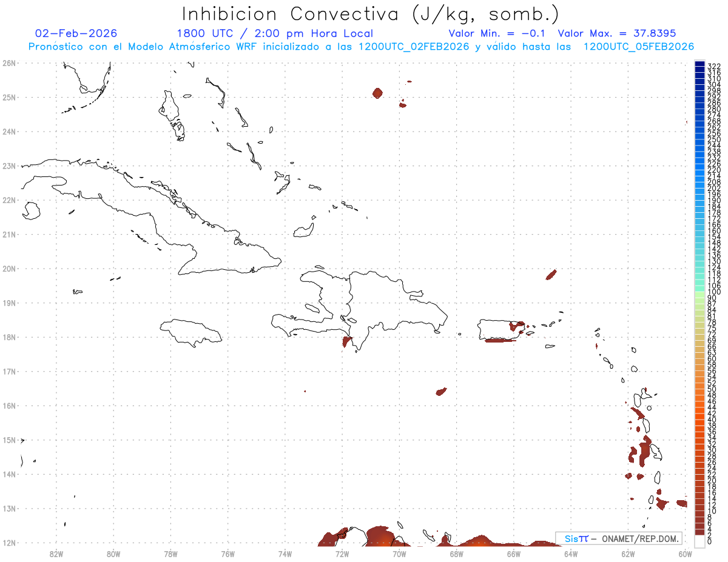
Task: Select the date text "02-Feb-2026"
Action: [x=76, y=33]
